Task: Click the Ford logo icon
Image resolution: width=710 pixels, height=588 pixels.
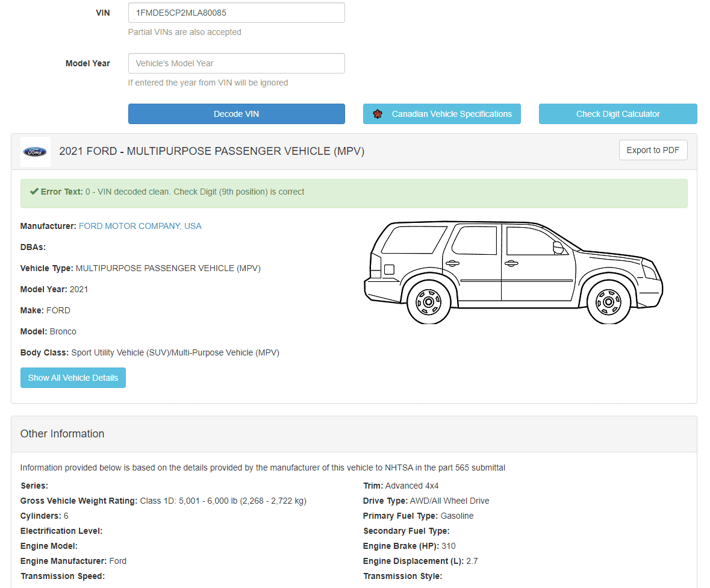Action: (36, 152)
